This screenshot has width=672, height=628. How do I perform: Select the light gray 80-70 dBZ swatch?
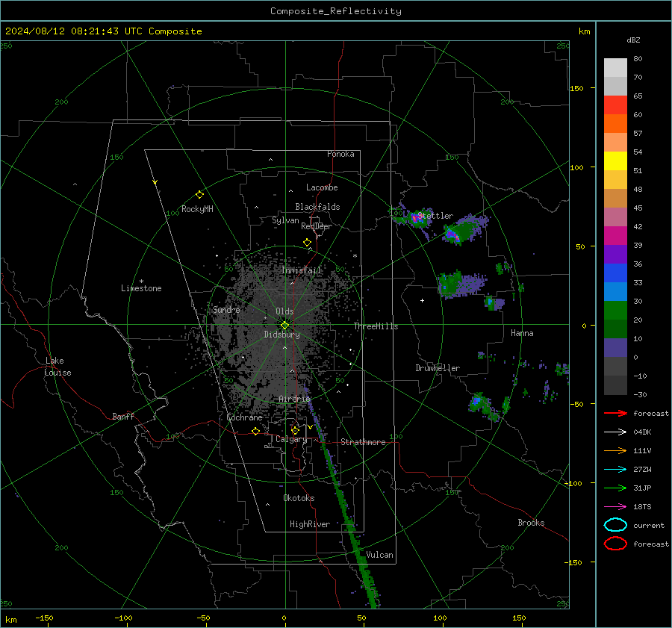click(615, 68)
